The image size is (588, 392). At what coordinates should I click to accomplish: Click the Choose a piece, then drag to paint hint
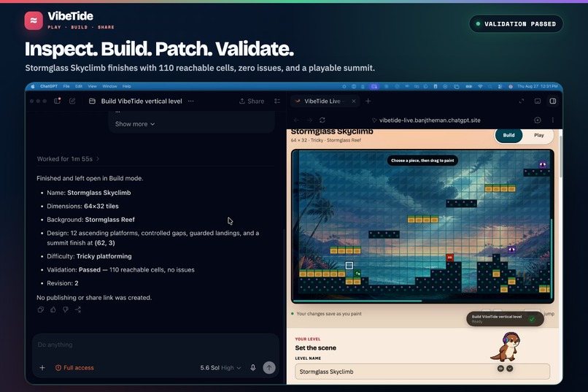click(422, 161)
